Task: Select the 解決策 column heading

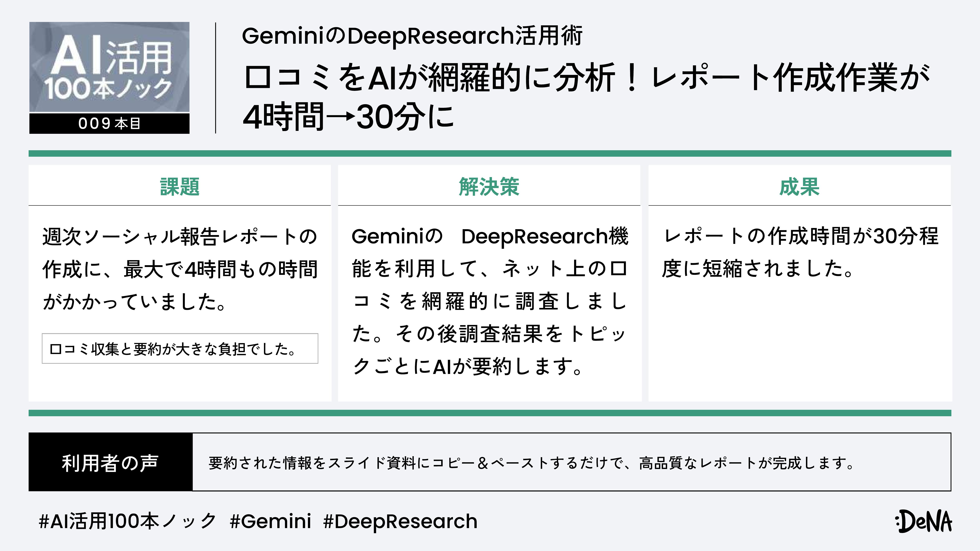Action: click(489, 187)
